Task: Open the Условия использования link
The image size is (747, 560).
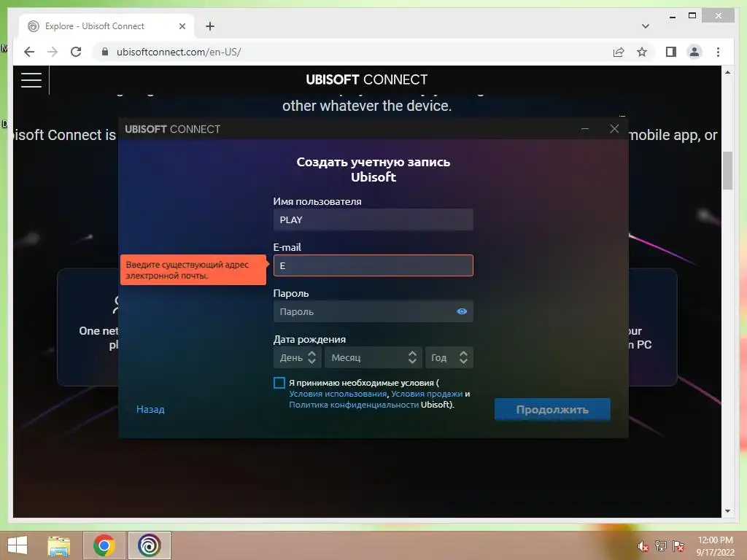Action: click(x=338, y=394)
